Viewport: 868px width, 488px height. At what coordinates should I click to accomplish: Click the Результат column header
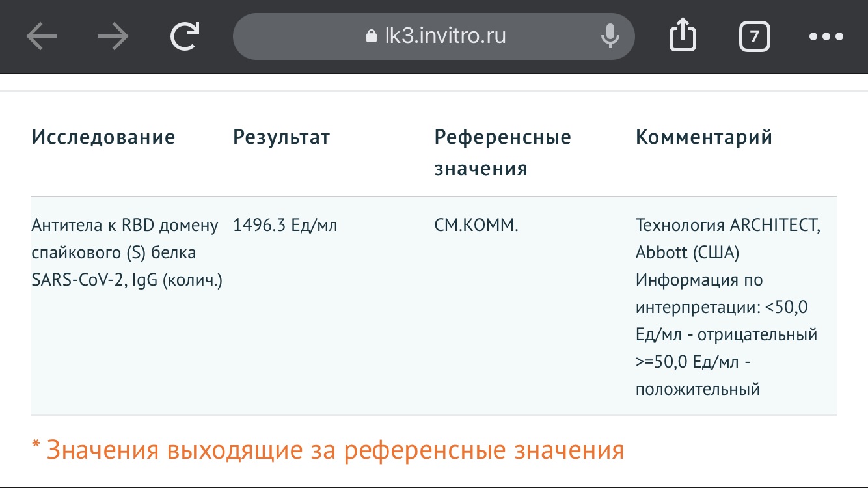(x=281, y=137)
